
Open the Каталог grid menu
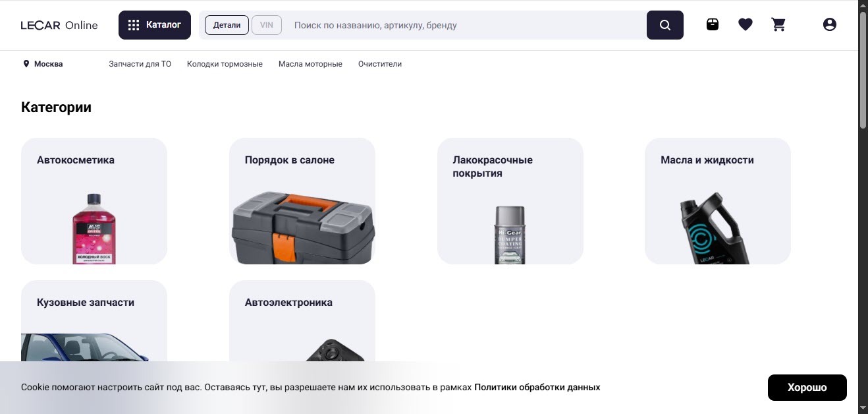[x=155, y=25]
